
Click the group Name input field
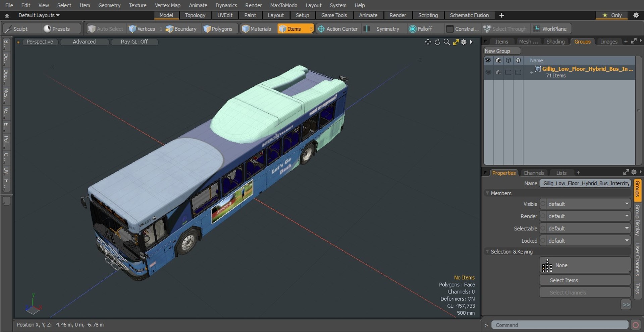(585, 183)
